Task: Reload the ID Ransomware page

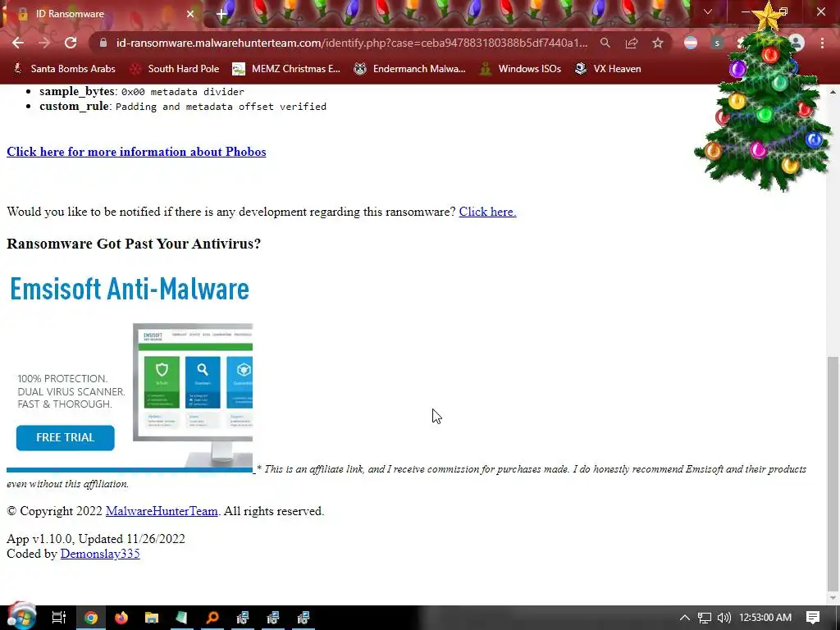Action: tap(71, 43)
